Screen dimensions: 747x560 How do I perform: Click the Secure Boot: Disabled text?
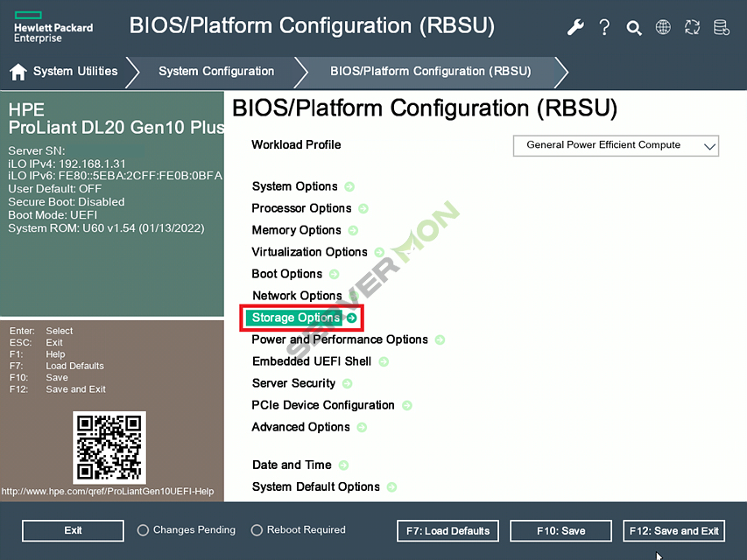[x=67, y=202]
